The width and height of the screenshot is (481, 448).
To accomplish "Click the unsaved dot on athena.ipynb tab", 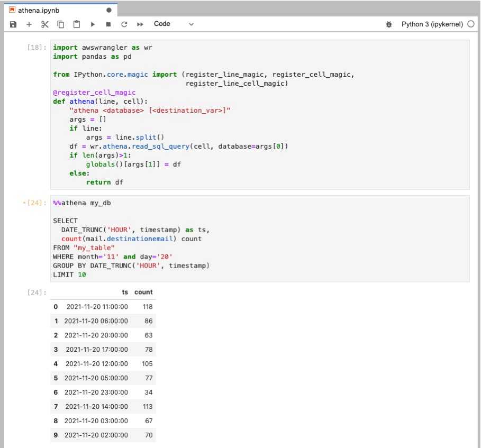I will (x=109, y=10).
